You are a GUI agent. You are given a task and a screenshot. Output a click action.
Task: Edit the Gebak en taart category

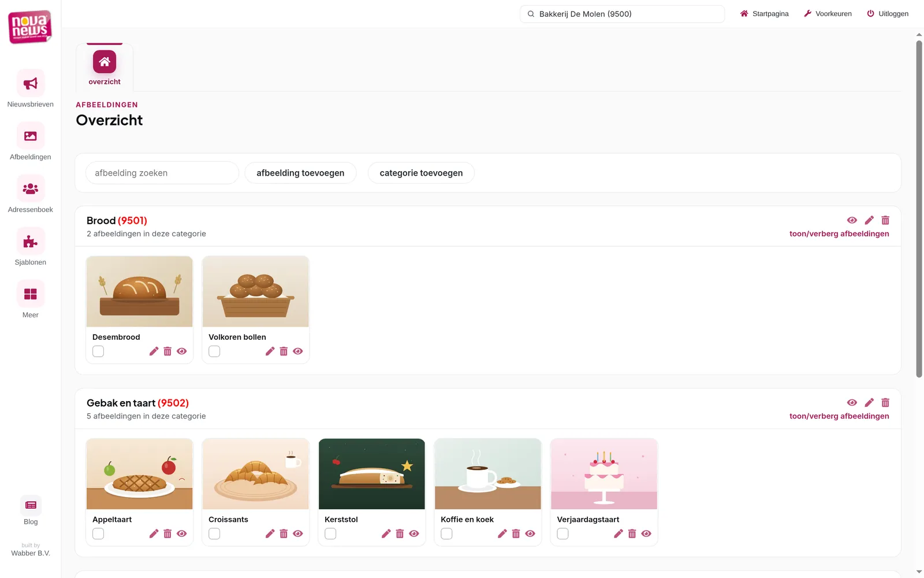point(869,403)
